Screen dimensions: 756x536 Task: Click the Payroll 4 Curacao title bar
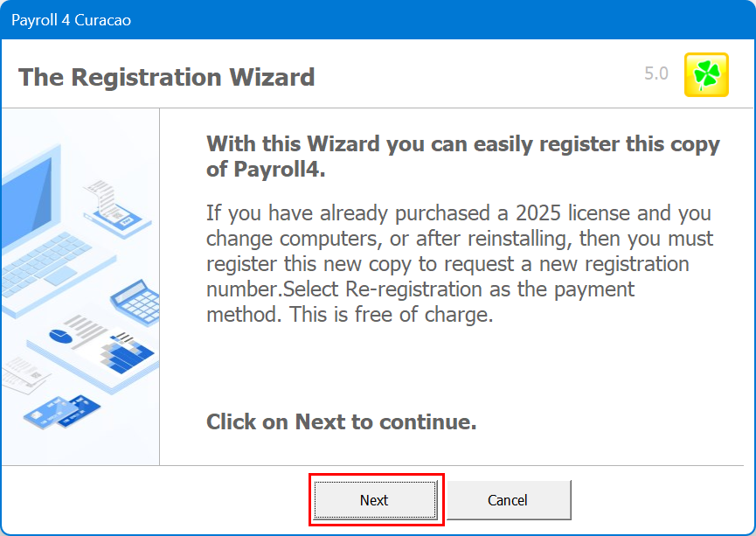point(72,19)
